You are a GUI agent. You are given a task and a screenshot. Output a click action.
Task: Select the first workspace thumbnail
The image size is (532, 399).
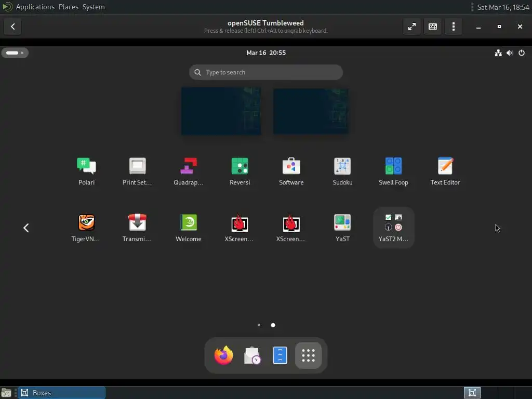[x=221, y=111]
